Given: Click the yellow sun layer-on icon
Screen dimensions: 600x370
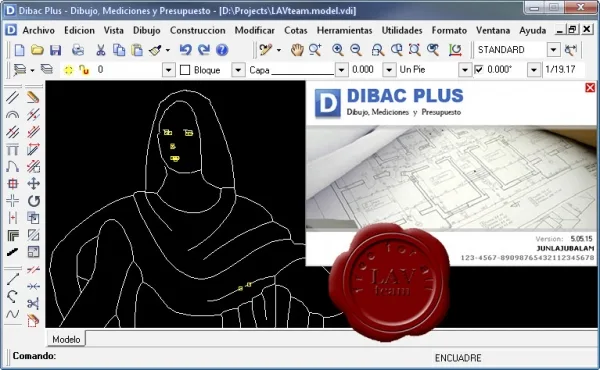Looking at the screenshot, I should [68, 70].
